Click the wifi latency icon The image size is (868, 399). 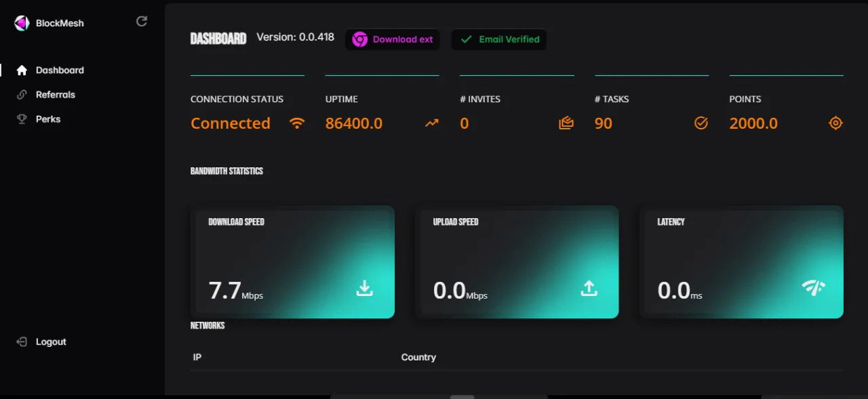(814, 288)
